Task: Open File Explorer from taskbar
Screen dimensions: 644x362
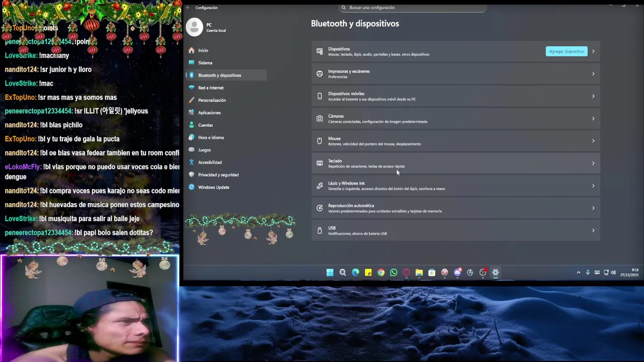Action: coord(419,273)
